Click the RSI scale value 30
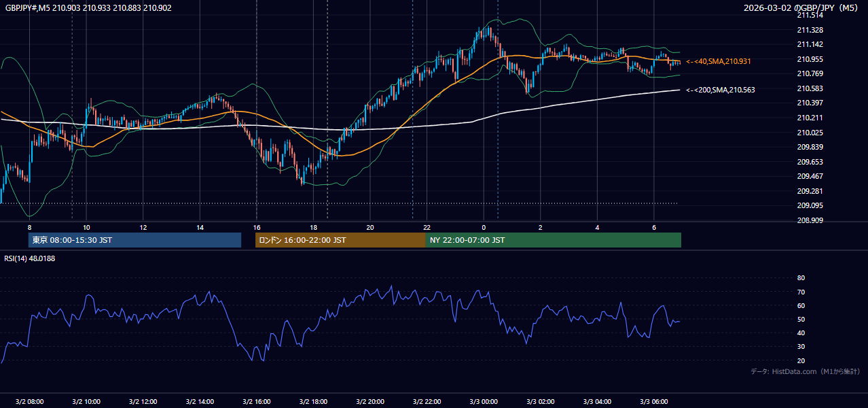This screenshot has height=408, width=868. pos(801,347)
